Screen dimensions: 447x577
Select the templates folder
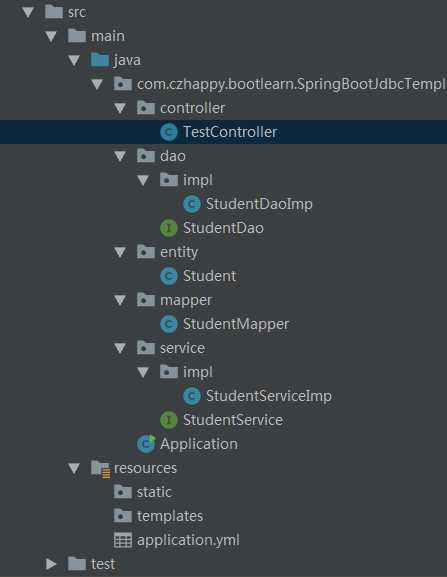[x=170, y=516]
